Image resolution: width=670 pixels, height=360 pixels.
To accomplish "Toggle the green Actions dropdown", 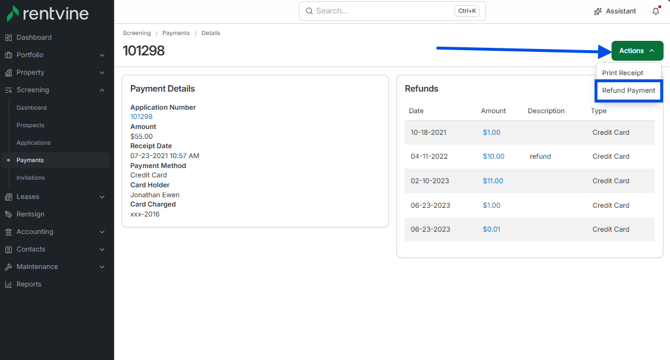I will pos(637,51).
